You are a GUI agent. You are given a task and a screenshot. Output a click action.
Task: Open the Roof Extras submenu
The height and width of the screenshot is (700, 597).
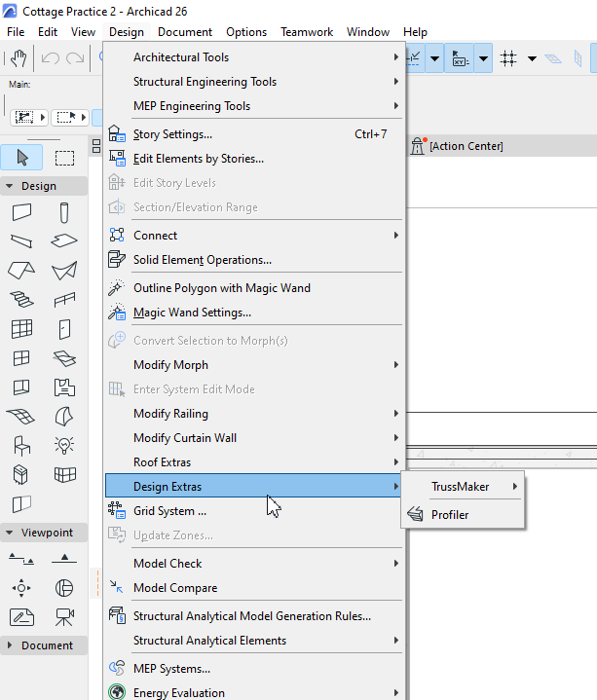pyautogui.click(x=254, y=462)
